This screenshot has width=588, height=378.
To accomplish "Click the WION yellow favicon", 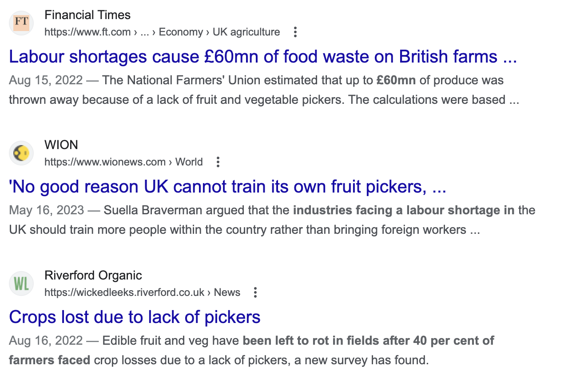I will [21, 154].
